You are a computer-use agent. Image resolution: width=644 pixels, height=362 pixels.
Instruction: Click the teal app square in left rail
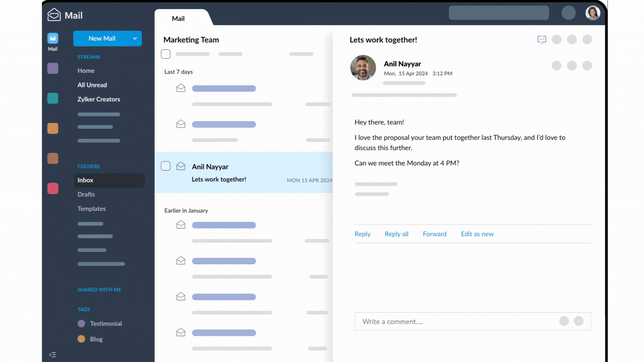(53, 99)
